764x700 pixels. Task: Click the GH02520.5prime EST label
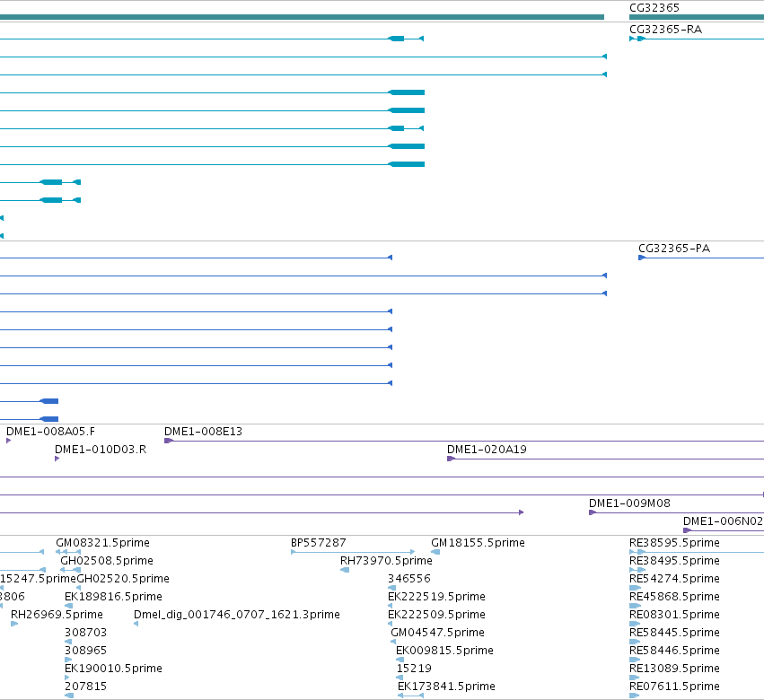123,579
